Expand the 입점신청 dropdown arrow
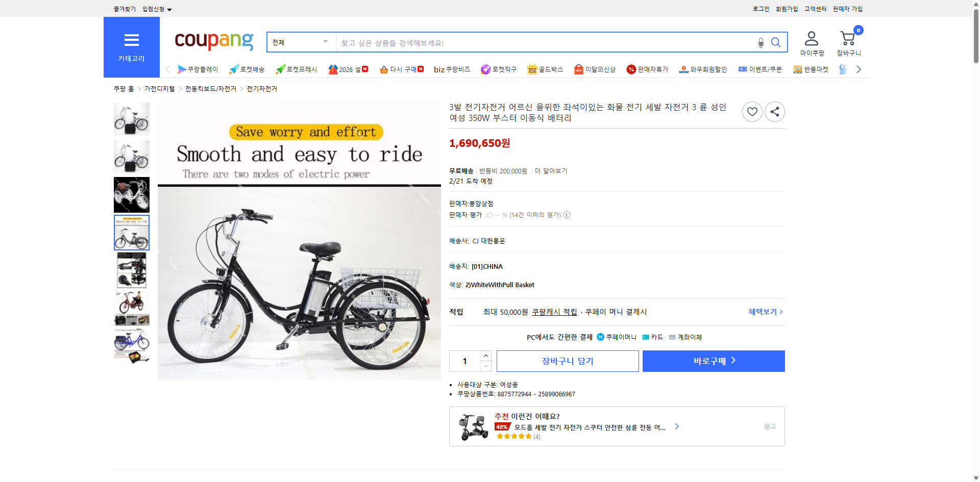Screen dimensions: 980x482 170,9
